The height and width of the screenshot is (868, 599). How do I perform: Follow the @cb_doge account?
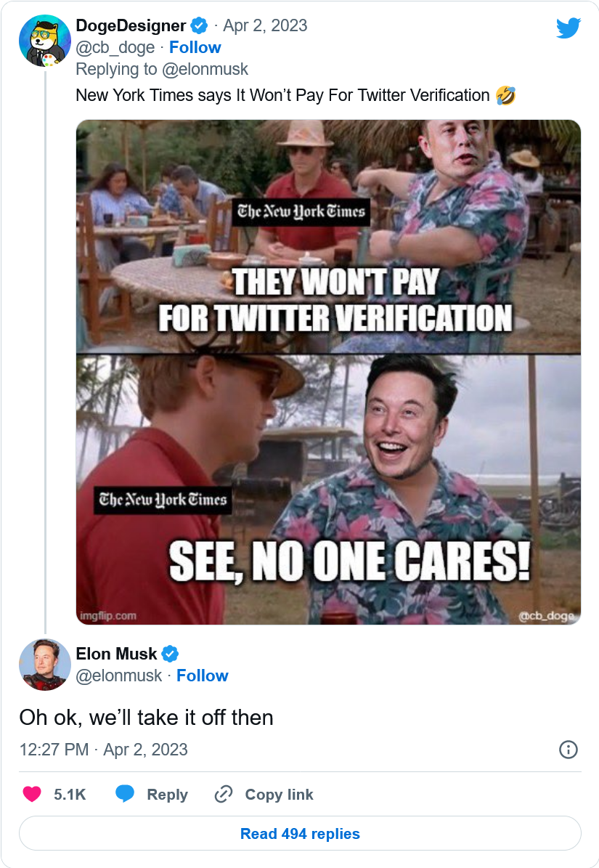(x=195, y=47)
